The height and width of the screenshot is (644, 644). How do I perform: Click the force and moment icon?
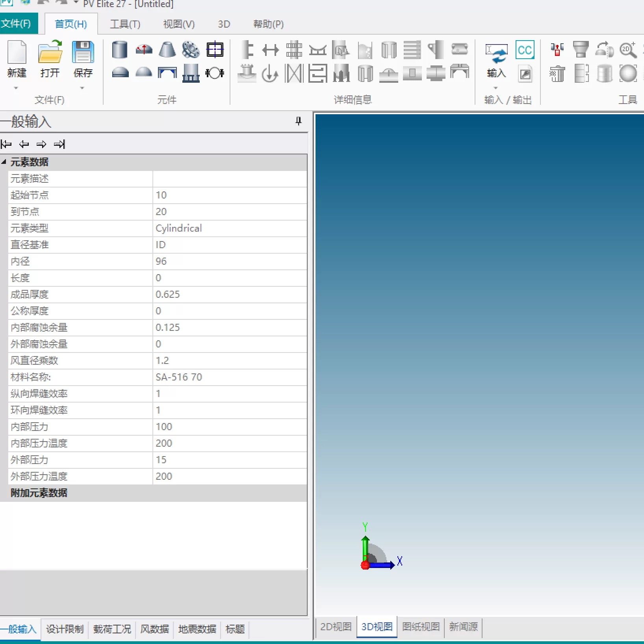270,73
